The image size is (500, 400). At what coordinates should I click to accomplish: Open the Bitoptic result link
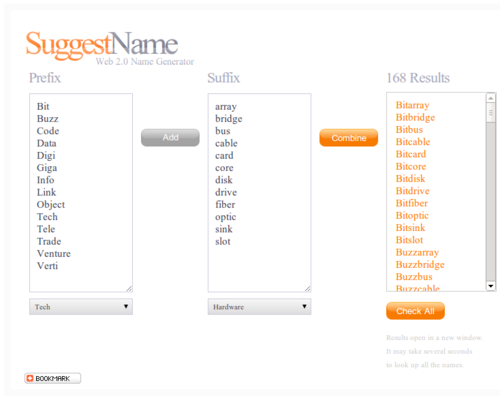(412, 216)
